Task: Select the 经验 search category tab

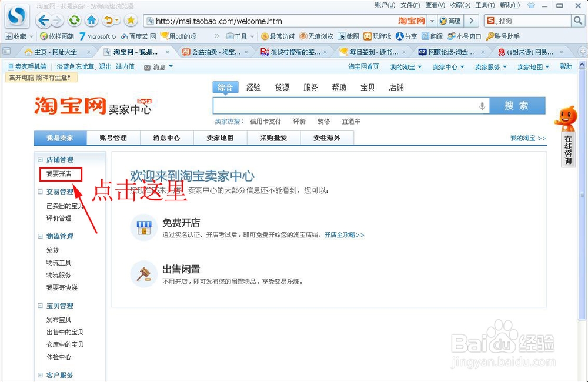Action: click(253, 88)
